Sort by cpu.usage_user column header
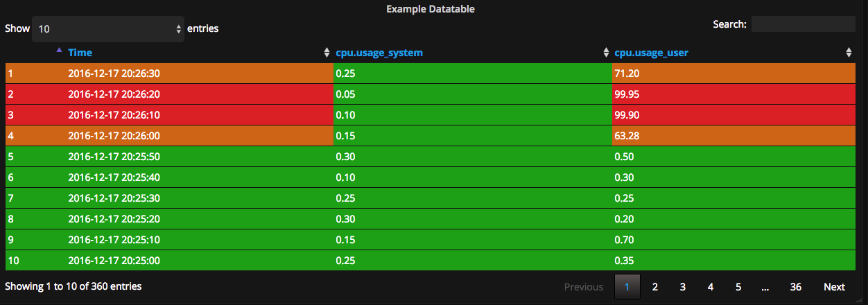This screenshot has height=305, width=868. click(651, 53)
